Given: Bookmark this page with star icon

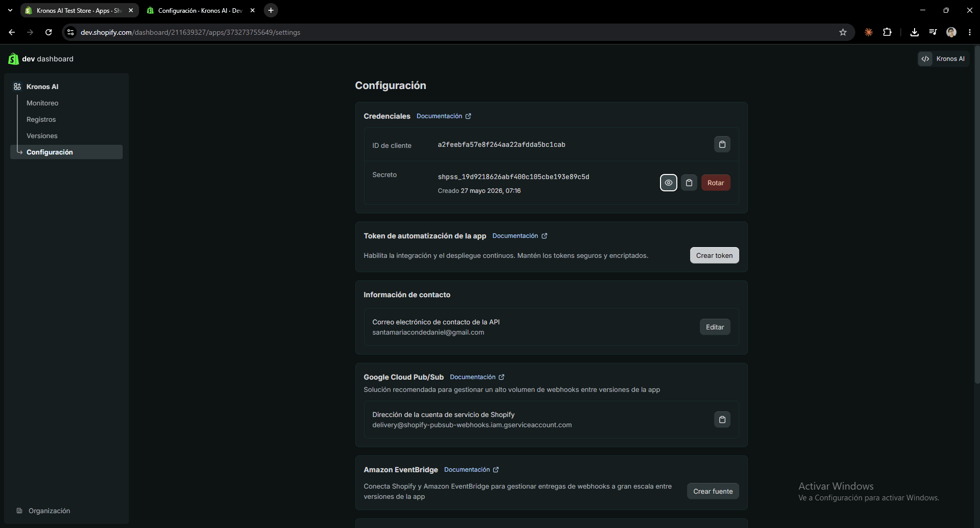Looking at the screenshot, I should click(x=843, y=32).
